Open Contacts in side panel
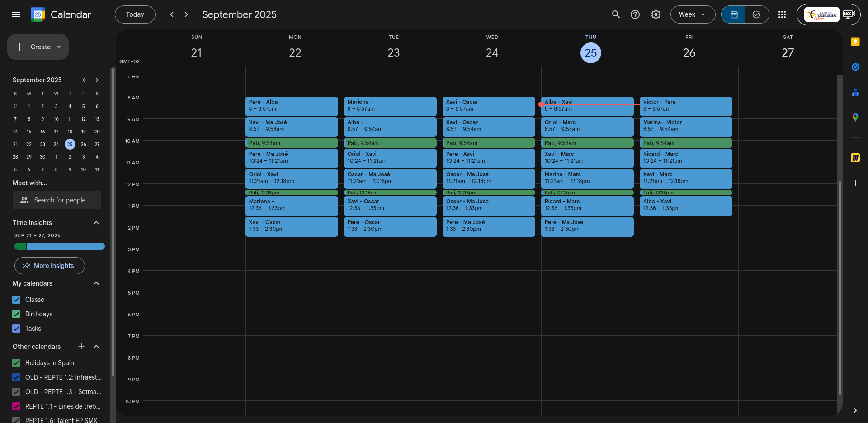Screen dimensions: 868x423 (x=855, y=93)
